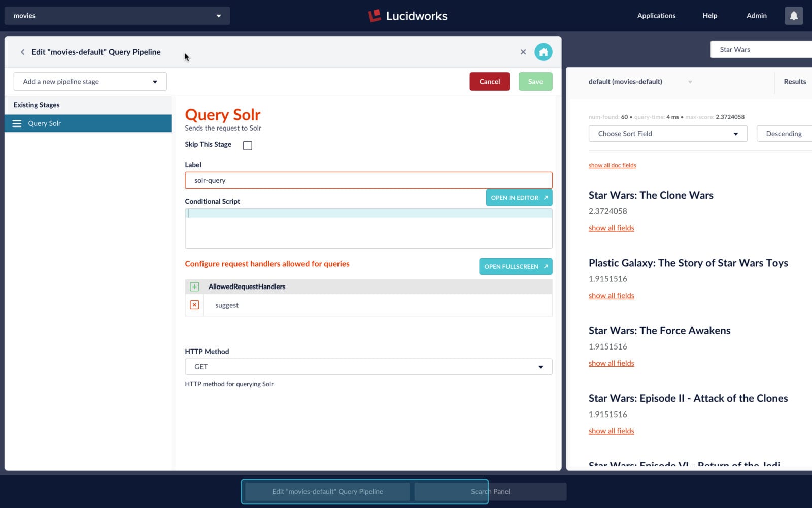Click the AllowedRequestHandlers header

247,287
